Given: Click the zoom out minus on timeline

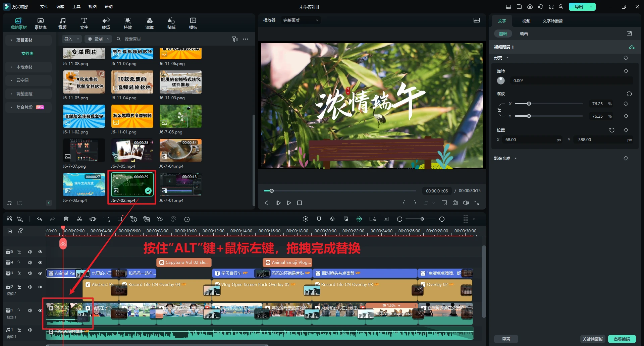Looking at the screenshot, I should pyautogui.click(x=399, y=219).
